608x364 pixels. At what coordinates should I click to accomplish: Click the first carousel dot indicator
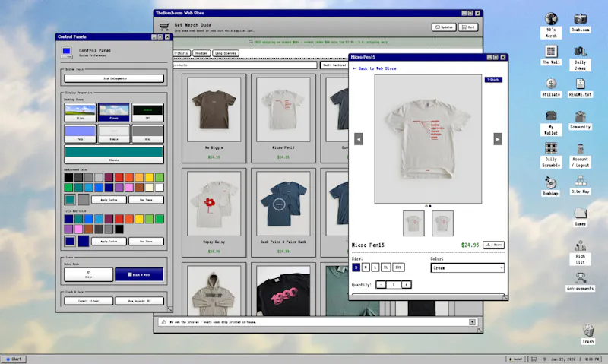point(426,206)
